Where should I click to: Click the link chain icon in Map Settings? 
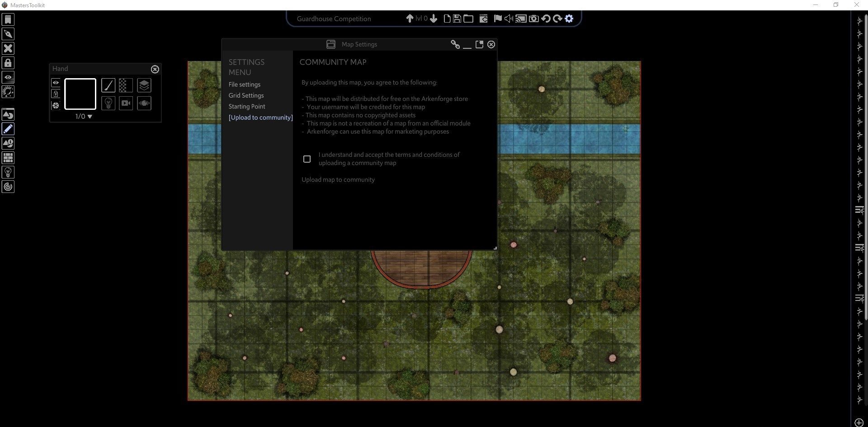tap(455, 44)
